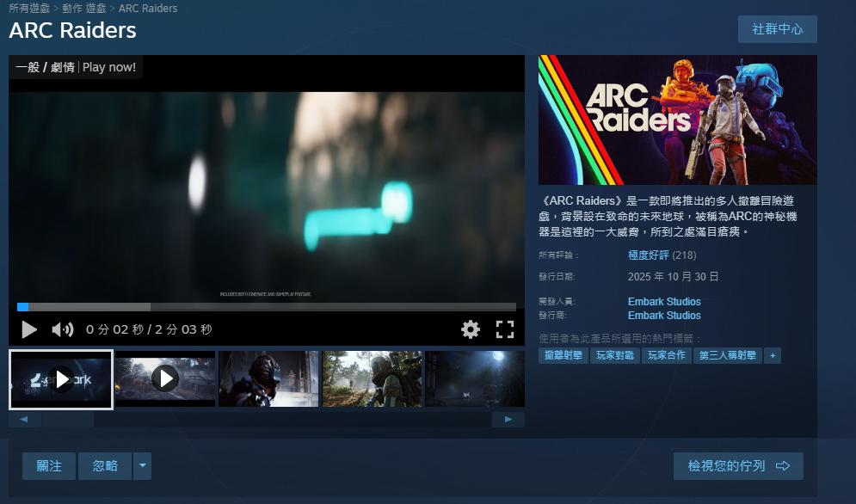Go to 動作 遊戲 breadcrumb

pos(84,9)
